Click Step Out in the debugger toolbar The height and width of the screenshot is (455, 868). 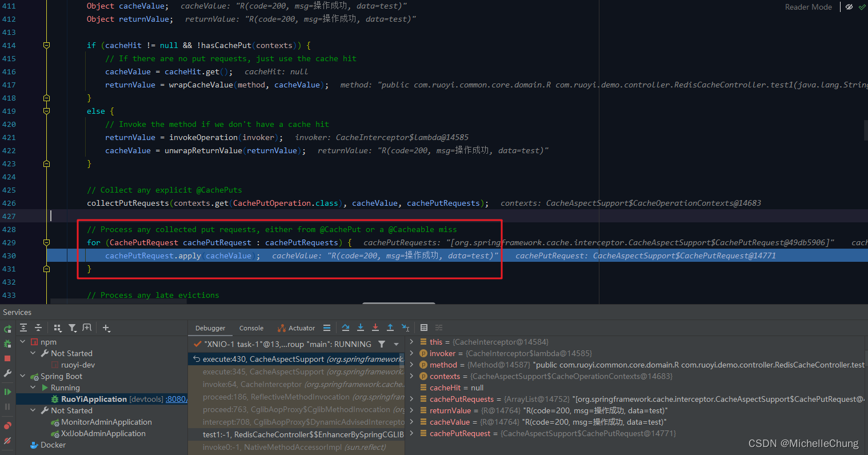tap(390, 328)
